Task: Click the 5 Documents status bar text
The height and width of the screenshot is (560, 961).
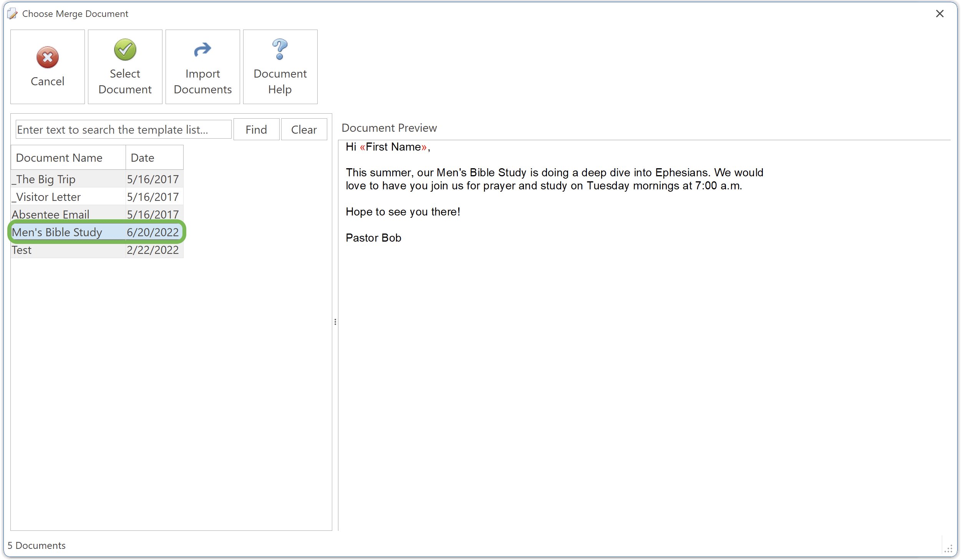Action: (36, 545)
